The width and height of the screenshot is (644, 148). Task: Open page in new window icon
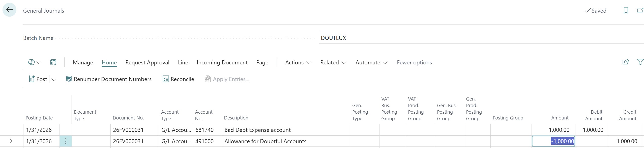tap(640, 10)
